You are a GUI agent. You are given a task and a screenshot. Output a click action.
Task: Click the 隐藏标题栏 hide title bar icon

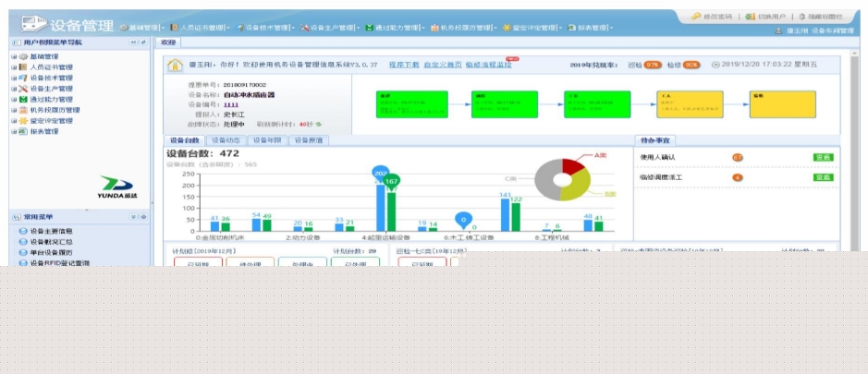802,17
